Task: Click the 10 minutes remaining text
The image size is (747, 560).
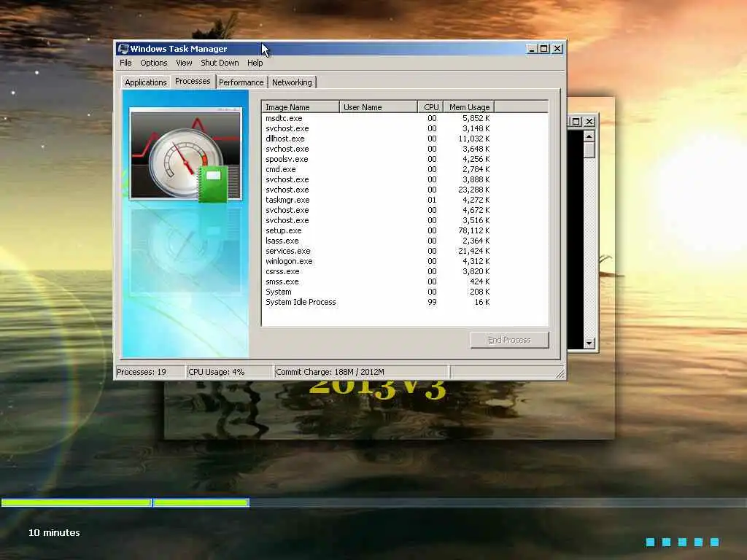Action: tap(54, 532)
